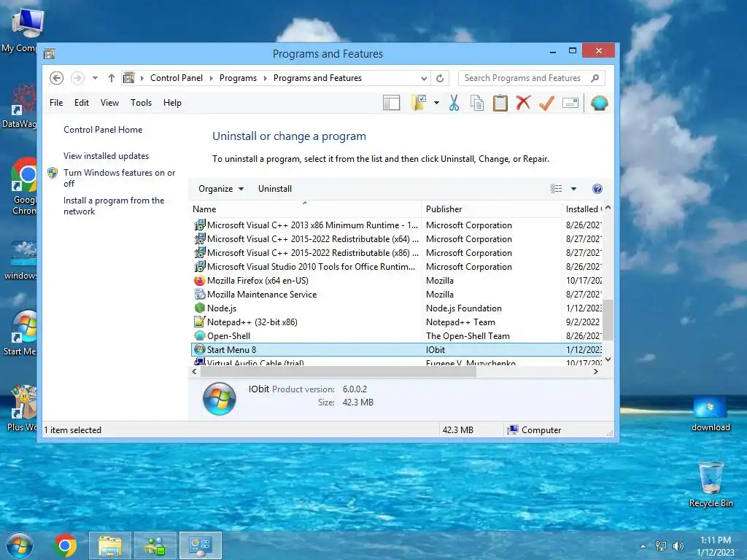Expand the address bar history dropdown

click(x=424, y=78)
